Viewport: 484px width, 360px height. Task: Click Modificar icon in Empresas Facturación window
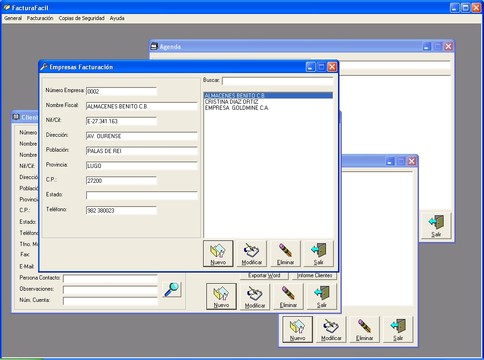[251, 253]
